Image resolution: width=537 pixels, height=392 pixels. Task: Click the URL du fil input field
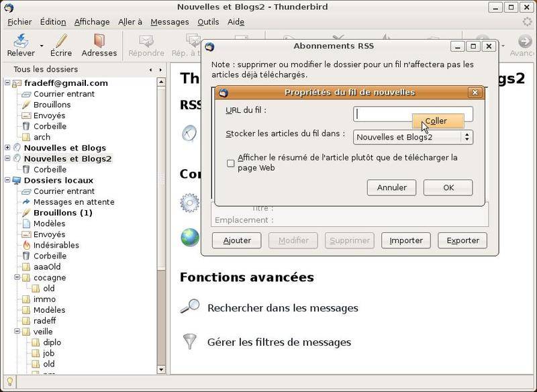tap(413, 114)
